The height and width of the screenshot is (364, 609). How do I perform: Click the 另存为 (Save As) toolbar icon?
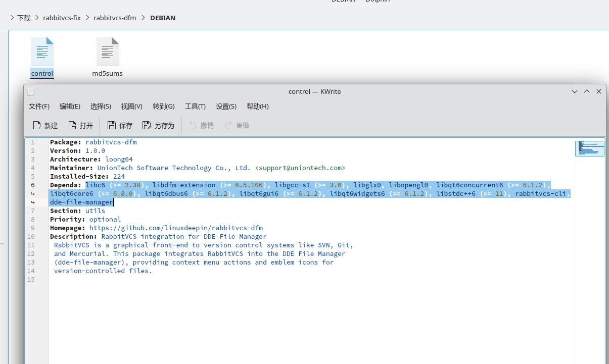147,125
